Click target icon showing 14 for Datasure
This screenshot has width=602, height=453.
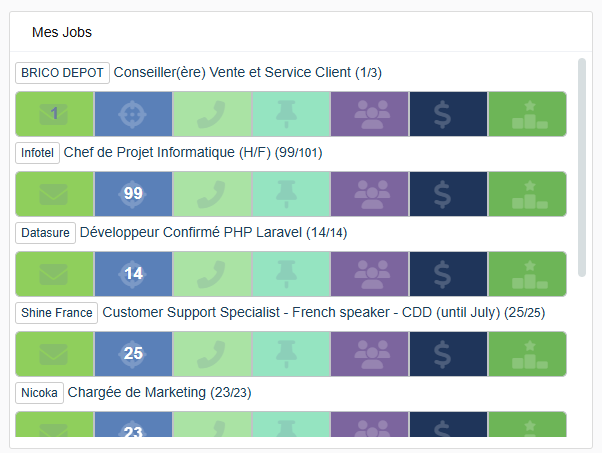tap(133, 274)
